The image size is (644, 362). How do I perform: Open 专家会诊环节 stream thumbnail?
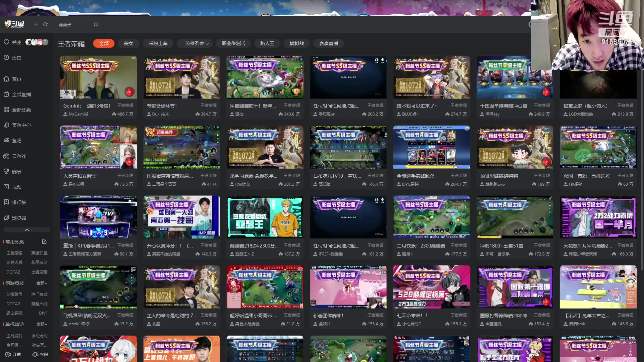click(181, 77)
